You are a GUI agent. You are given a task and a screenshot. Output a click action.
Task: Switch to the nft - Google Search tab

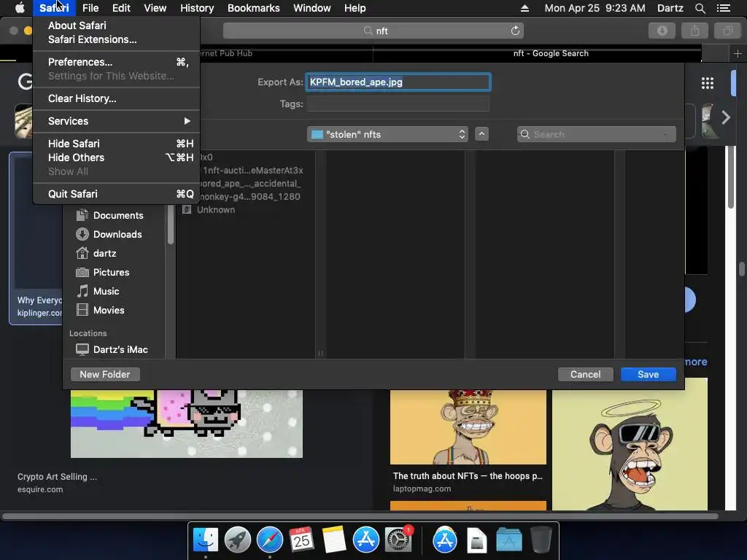[x=551, y=54]
